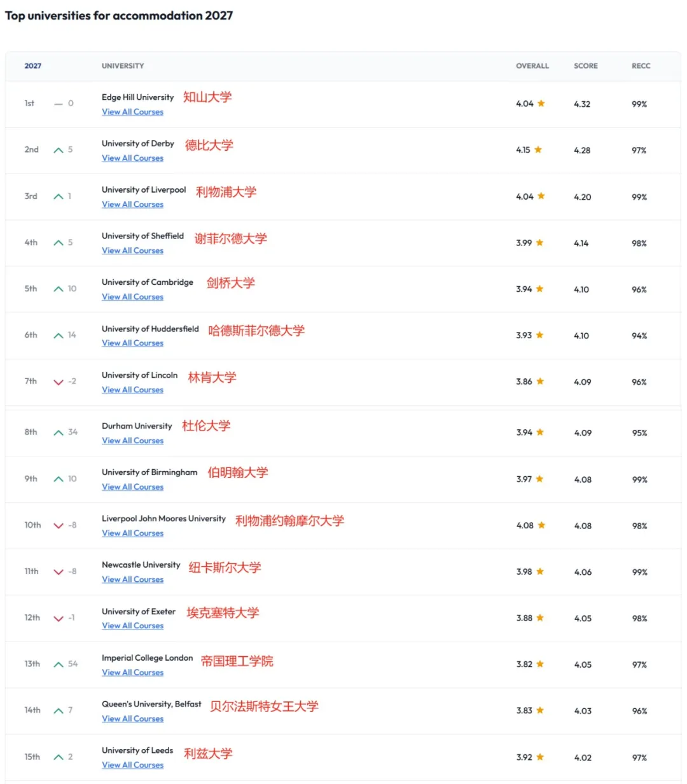Click the 94% recommendation for Huddersfield

click(639, 336)
